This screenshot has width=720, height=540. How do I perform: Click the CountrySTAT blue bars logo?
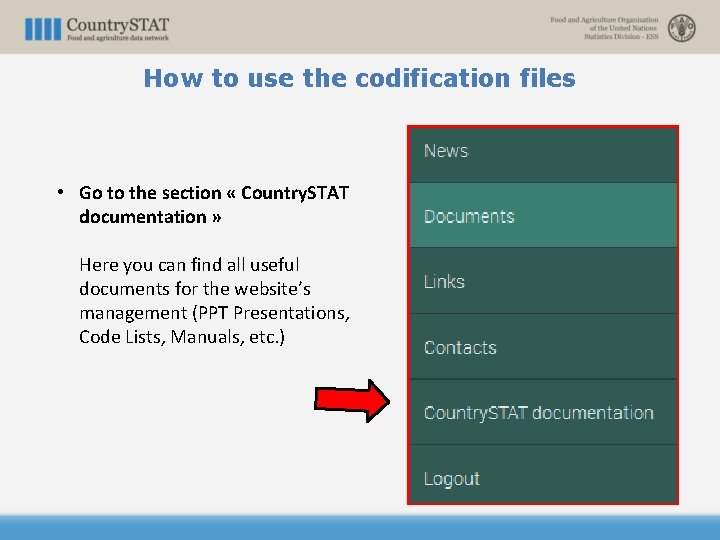point(43,29)
